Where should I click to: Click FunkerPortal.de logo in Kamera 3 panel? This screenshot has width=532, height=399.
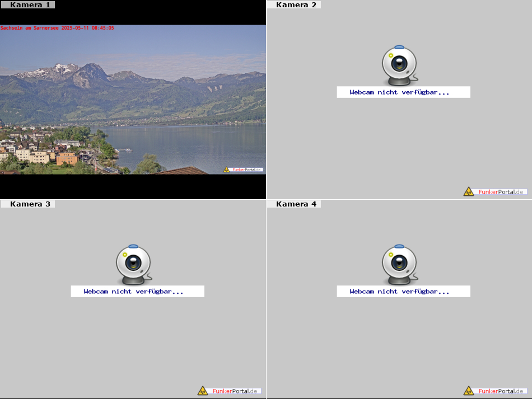pyautogui.click(x=230, y=391)
